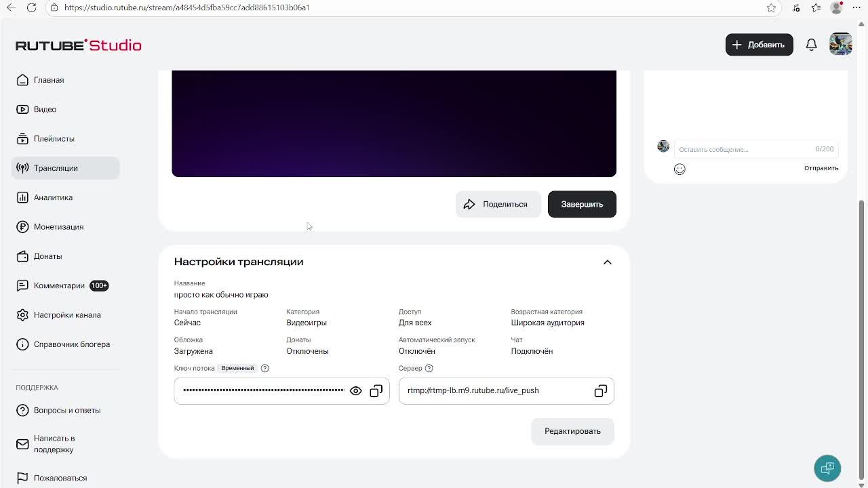Open the Аналитика section
Viewport: 868px width, 488px height.
pyautogui.click(x=53, y=197)
